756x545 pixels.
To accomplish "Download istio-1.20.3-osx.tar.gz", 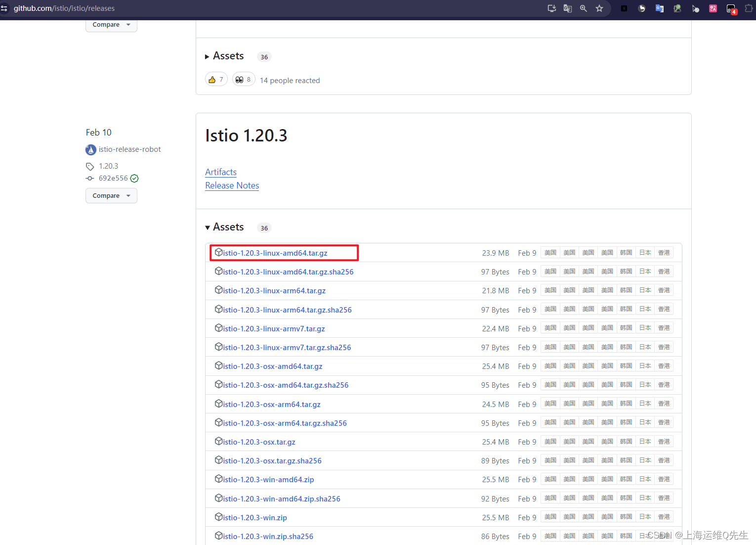I will tap(259, 442).
